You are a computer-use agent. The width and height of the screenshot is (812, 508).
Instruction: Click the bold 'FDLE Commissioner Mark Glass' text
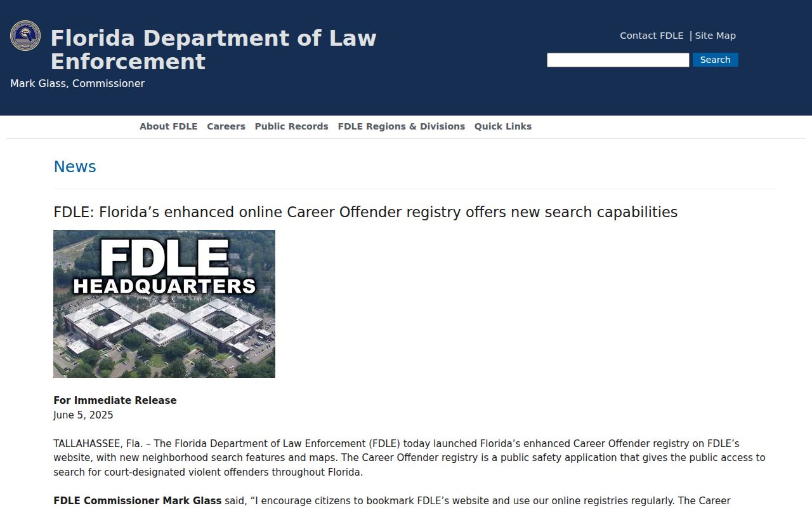(x=138, y=501)
